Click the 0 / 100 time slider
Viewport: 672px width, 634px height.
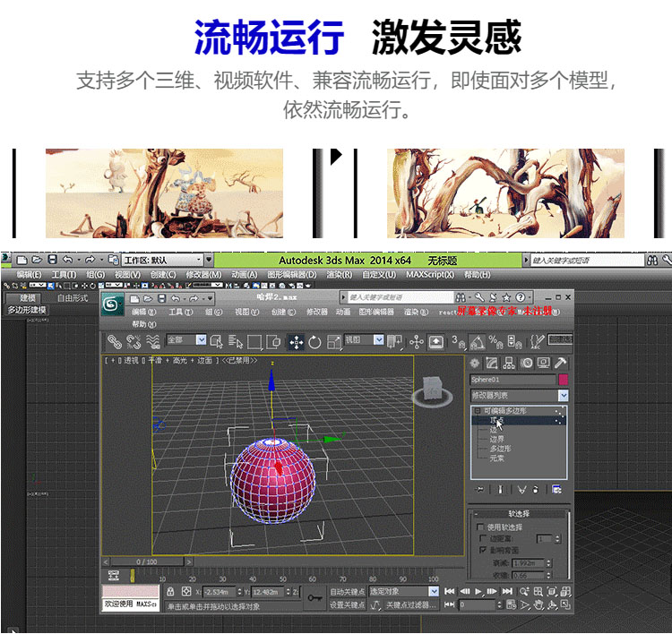click(147, 561)
